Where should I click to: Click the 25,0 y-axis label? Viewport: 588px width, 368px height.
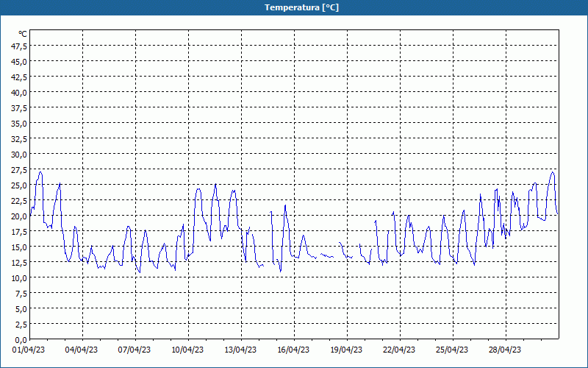coord(20,185)
